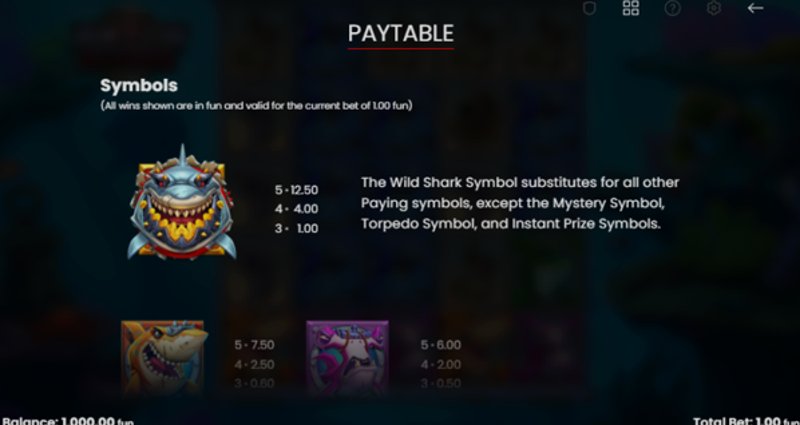Click the Wild Shark description text
800x425 pixels.
coord(520,204)
